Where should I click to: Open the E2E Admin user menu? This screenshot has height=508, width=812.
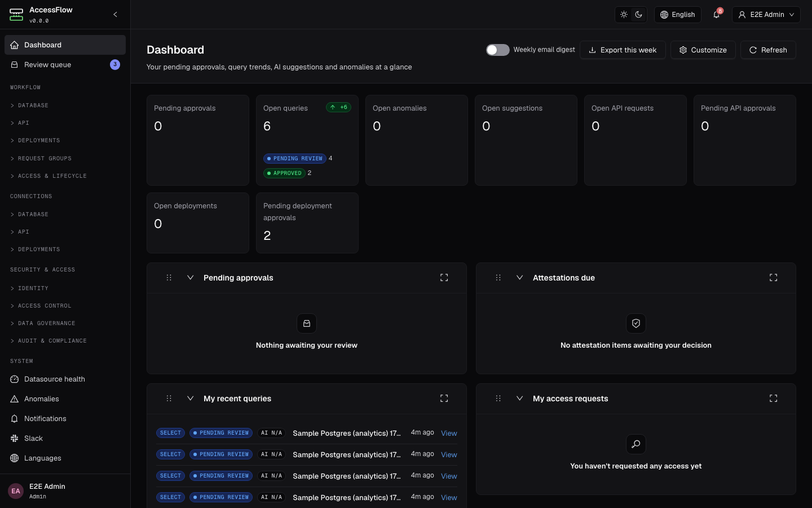point(767,15)
